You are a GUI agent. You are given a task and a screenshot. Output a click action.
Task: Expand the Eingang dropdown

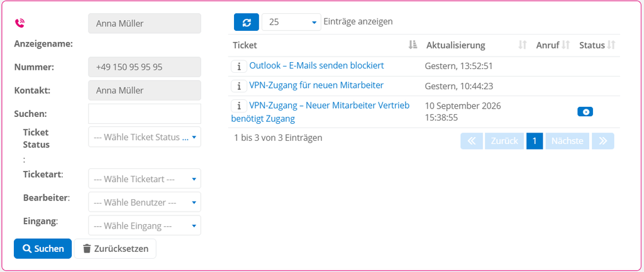click(x=145, y=226)
